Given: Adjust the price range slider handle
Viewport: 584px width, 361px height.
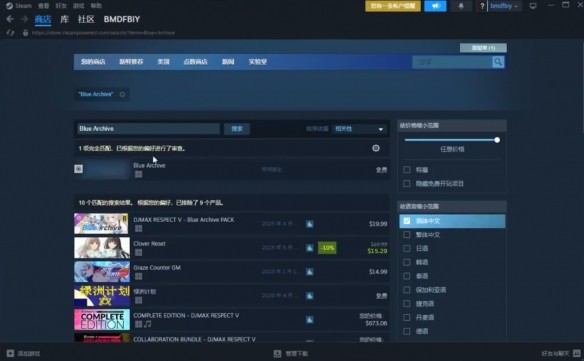Looking at the screenshot, I should click(497, 140).
